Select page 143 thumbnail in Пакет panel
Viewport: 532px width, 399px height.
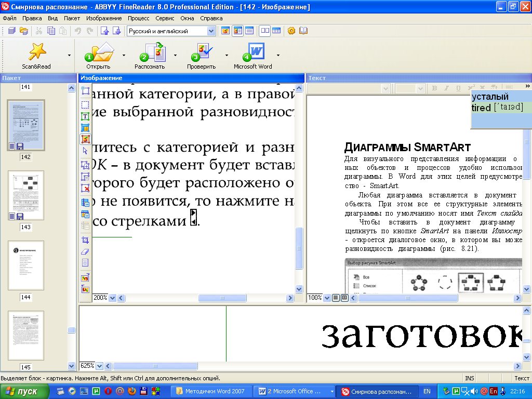click(x=26, y=196)
